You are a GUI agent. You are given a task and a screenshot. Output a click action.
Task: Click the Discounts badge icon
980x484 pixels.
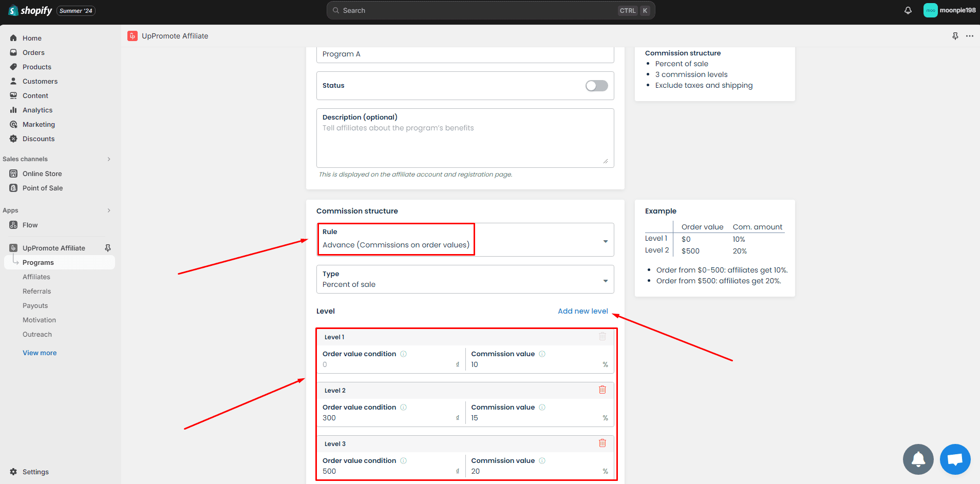(13, 139)
